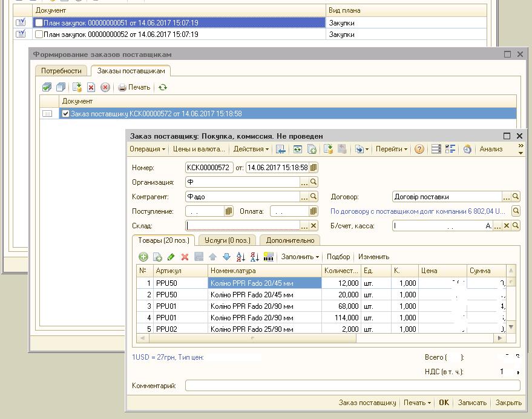The width and height of the screenshot is (532, 419).
Task: Open the calendar for the Поступление date
Action: [x=229, y=211]
